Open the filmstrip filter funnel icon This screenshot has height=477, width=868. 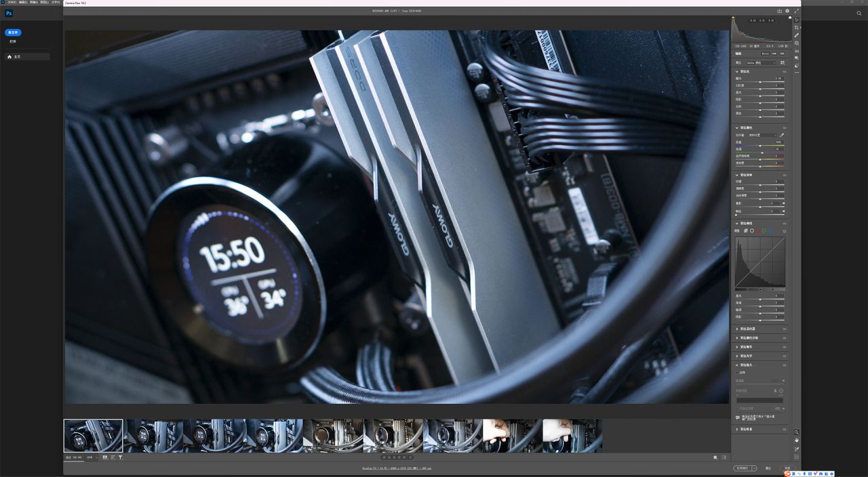[121, 457]
